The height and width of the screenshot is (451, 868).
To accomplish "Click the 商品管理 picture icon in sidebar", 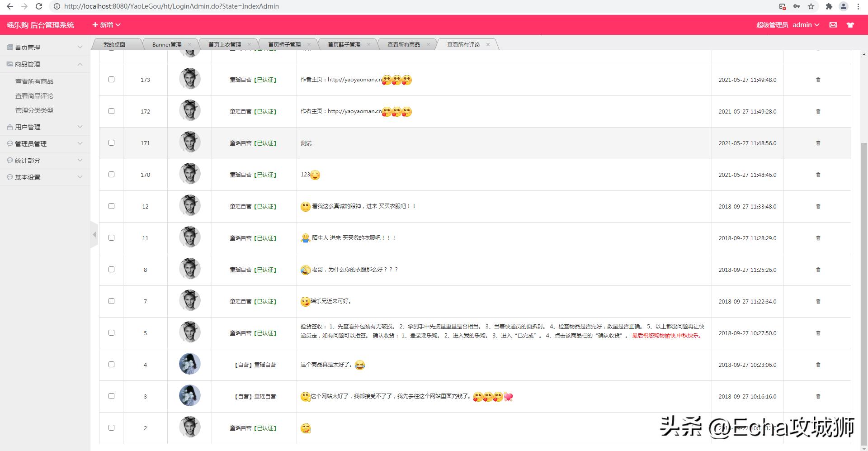I will pyautogui.click(x=9, y=64).
